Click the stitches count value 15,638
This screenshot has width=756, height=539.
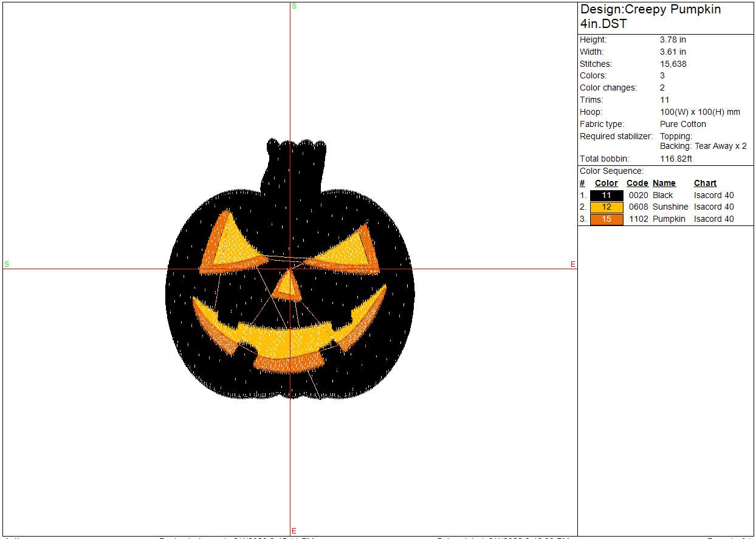click(x=673, y=64)
